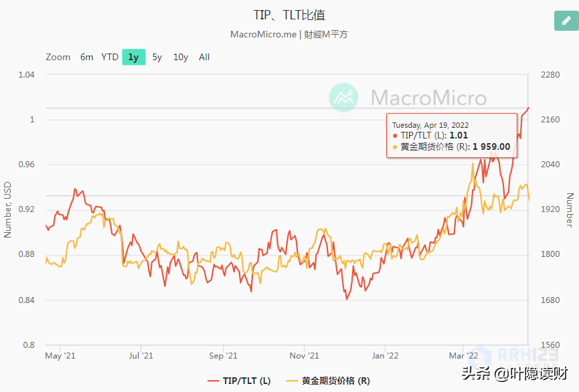This screenshot has height=392, width=579.
Task: Click the 2040 right axis value
Action: [550, 165]
